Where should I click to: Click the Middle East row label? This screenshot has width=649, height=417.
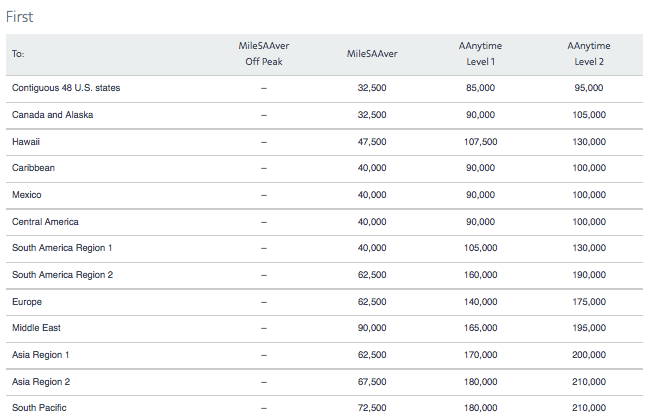(36, 328)
